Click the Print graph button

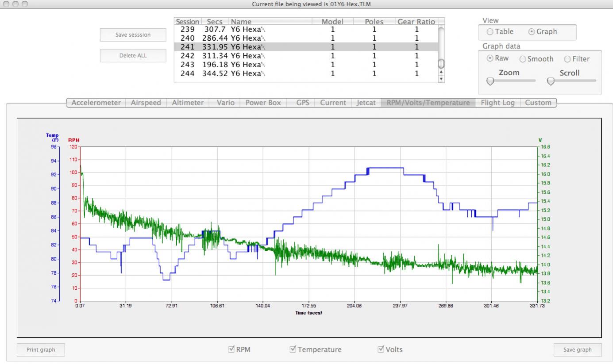41,349
